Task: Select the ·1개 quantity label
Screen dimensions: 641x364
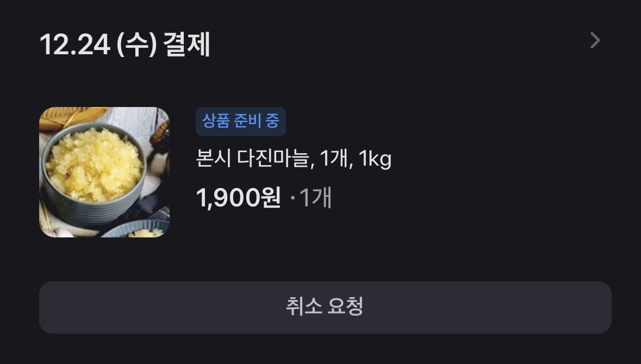Action: coord(310,198)
